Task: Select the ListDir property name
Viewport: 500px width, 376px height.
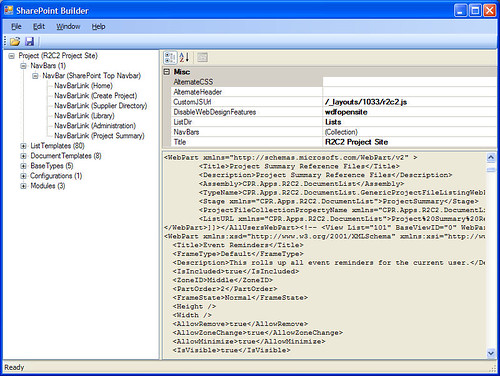Action: pos(182,122)
